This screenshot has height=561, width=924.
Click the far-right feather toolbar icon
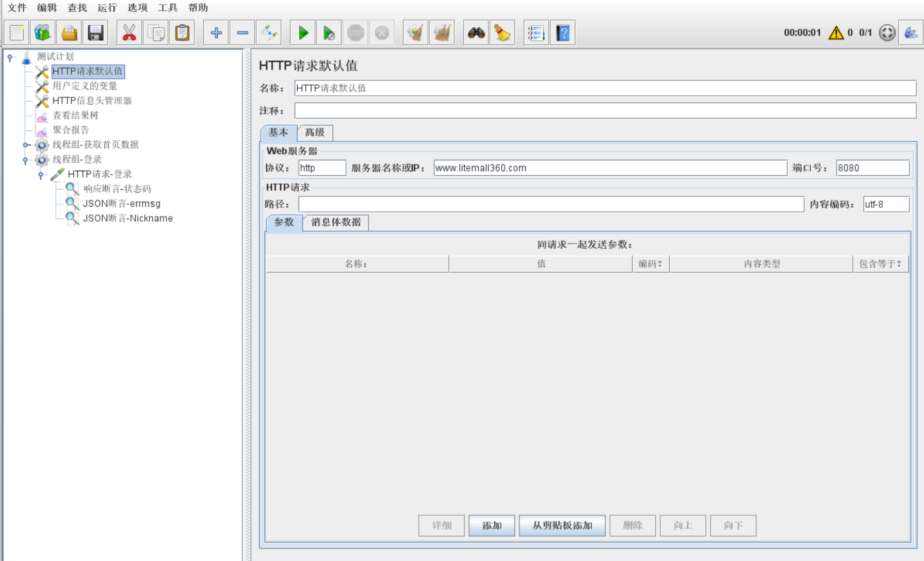(911, 33)
